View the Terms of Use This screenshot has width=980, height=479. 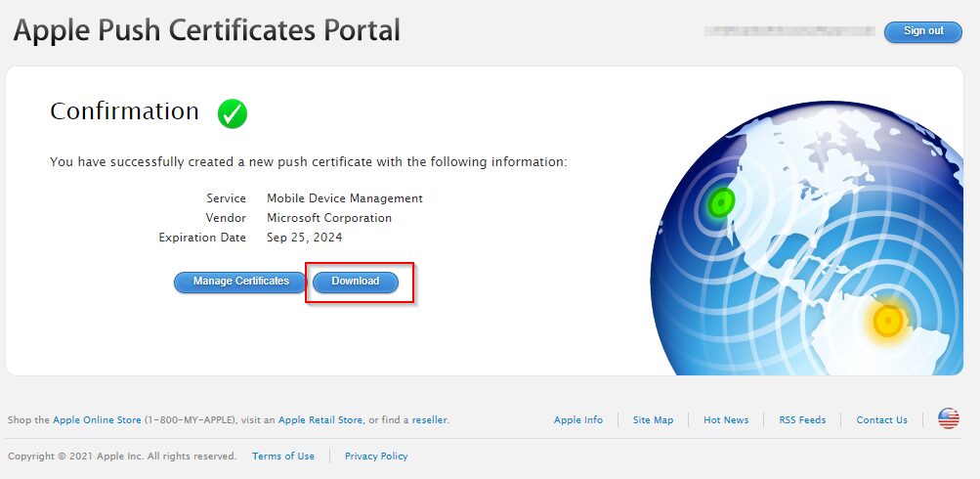283,457
